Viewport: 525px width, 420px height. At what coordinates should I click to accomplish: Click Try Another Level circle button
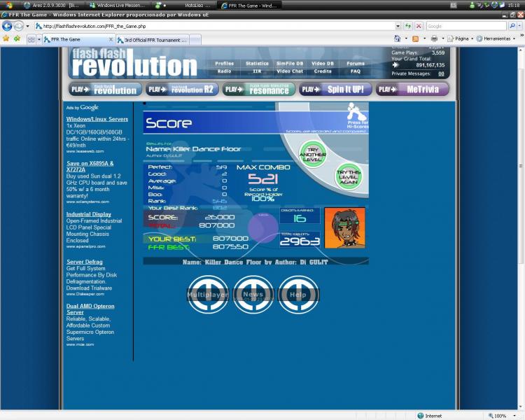pos(312,153)
